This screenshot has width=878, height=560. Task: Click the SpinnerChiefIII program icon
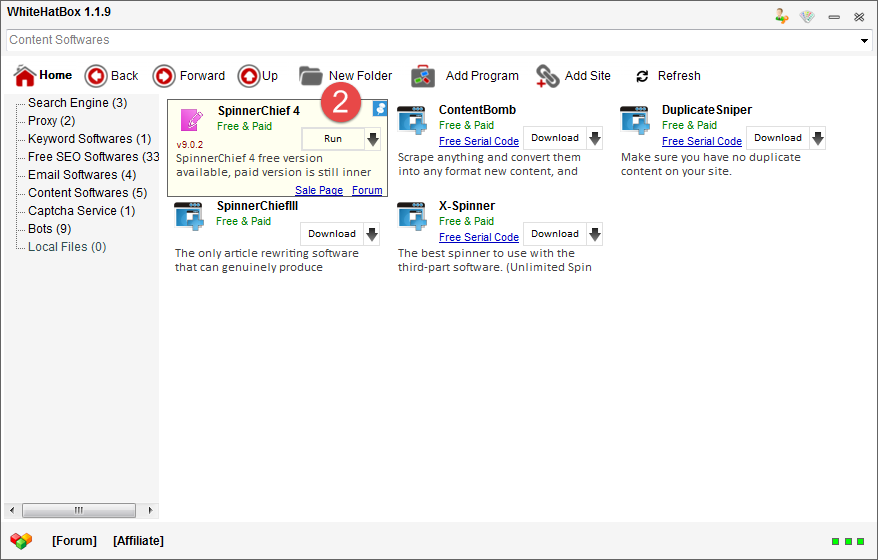click(x=189, y=216)
